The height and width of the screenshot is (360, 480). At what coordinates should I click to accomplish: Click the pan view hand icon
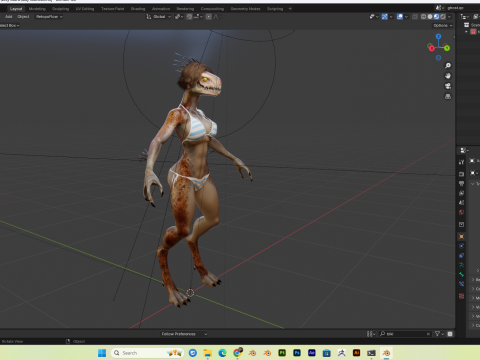point(448,76)
